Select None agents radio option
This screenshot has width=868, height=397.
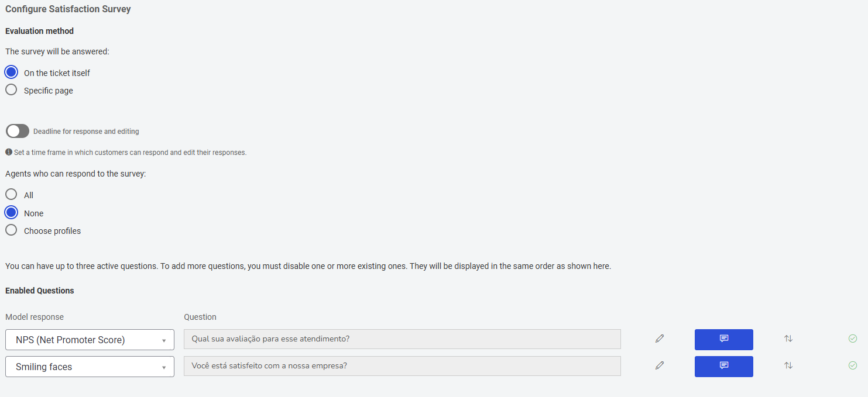(11, 213)
